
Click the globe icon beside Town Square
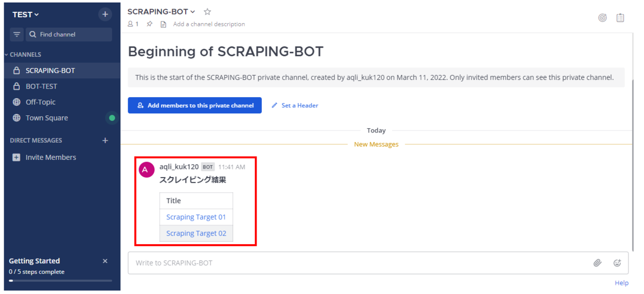coord(16,118)
